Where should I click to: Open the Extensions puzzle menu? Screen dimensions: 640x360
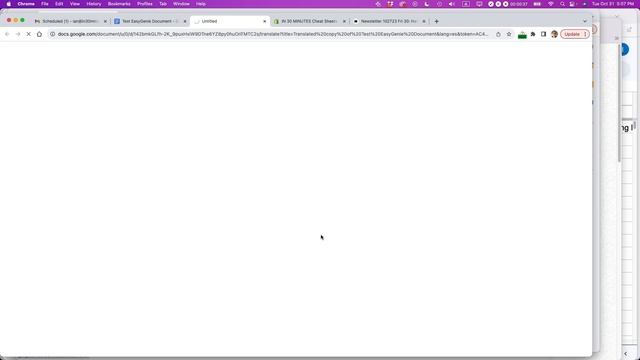[533, 34]
